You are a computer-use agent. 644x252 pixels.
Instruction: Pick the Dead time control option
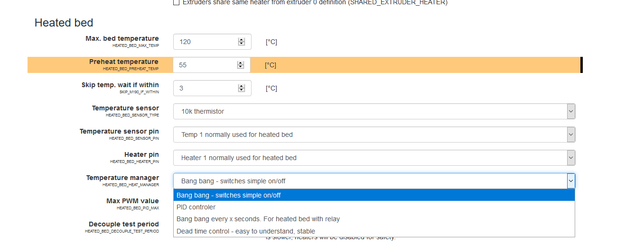click(246, 231)
